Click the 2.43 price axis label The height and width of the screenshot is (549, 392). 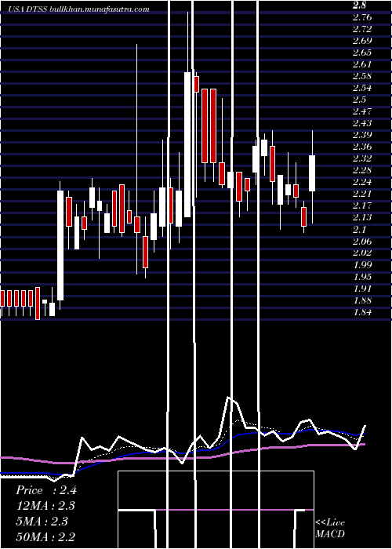(362, 123)
